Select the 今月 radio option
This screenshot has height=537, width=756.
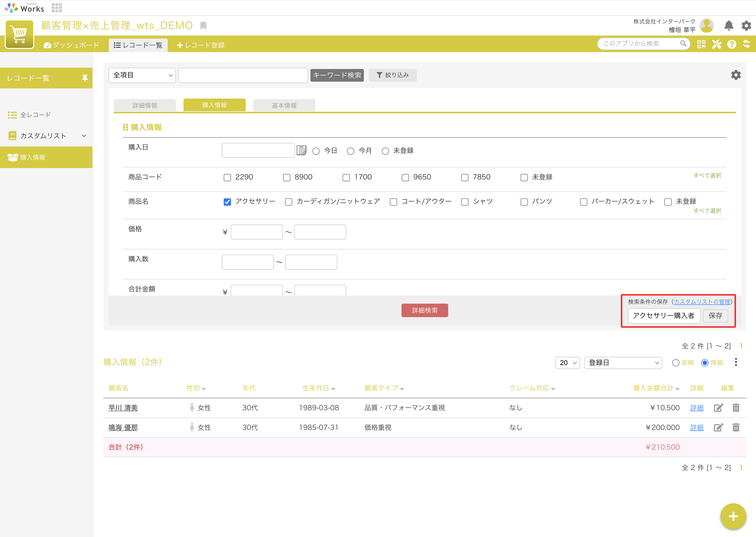351,151
